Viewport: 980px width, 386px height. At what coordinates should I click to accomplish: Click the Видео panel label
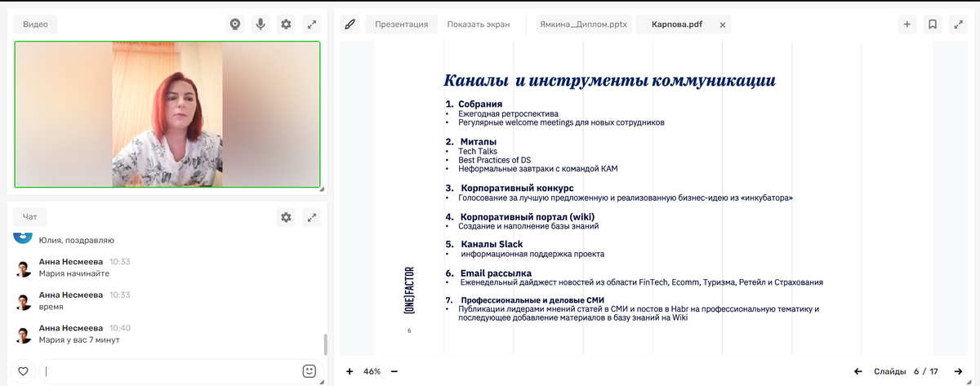35,24
